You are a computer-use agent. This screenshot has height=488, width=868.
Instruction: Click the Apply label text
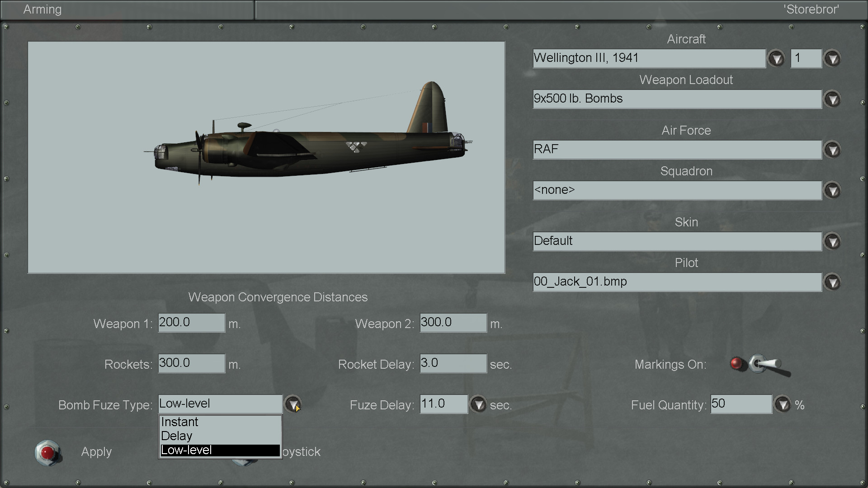(x=96, y=452)
